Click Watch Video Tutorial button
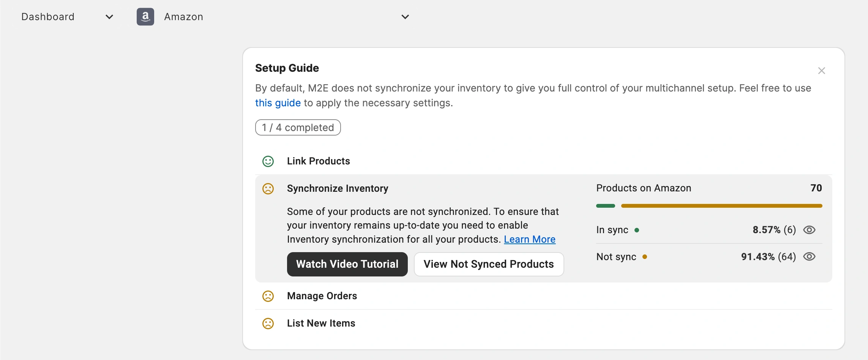 click(347, 264)
